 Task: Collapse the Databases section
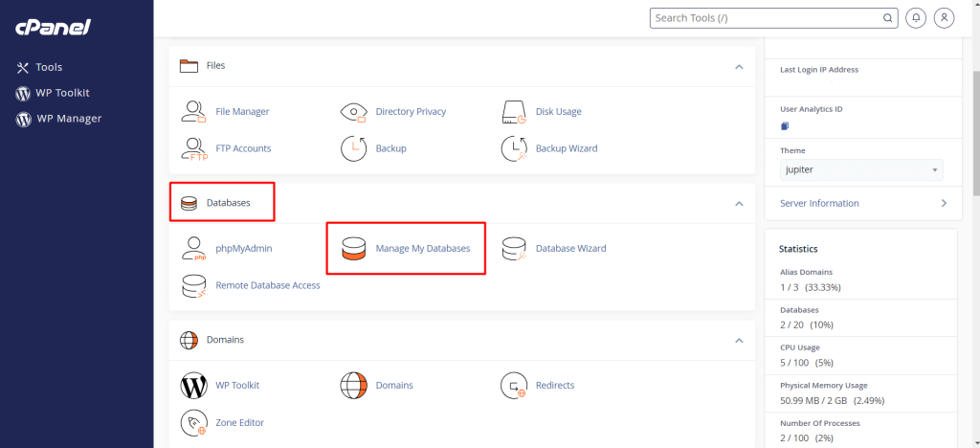click(x=740, y=204)
